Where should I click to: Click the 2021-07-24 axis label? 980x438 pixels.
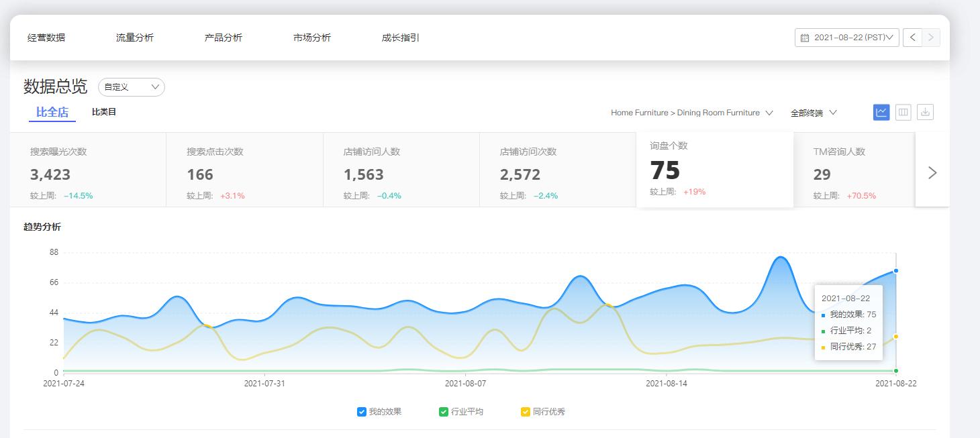(x=64, y=384)
